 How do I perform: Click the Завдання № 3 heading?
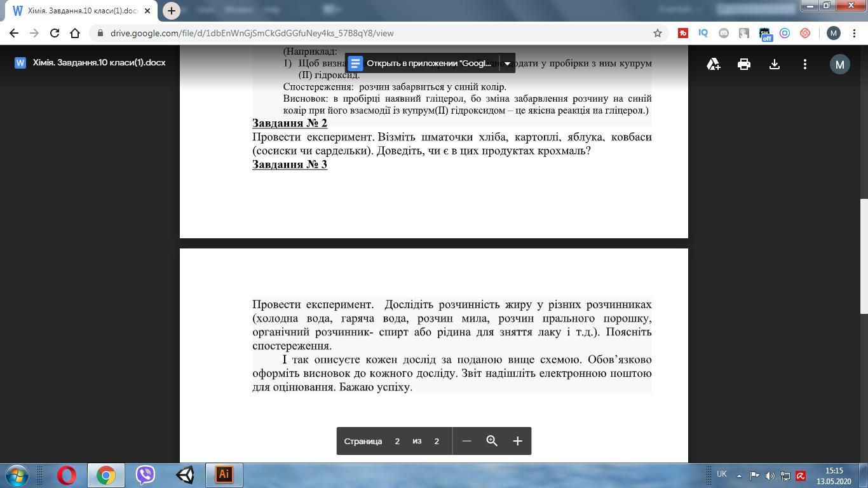[290, 165]
